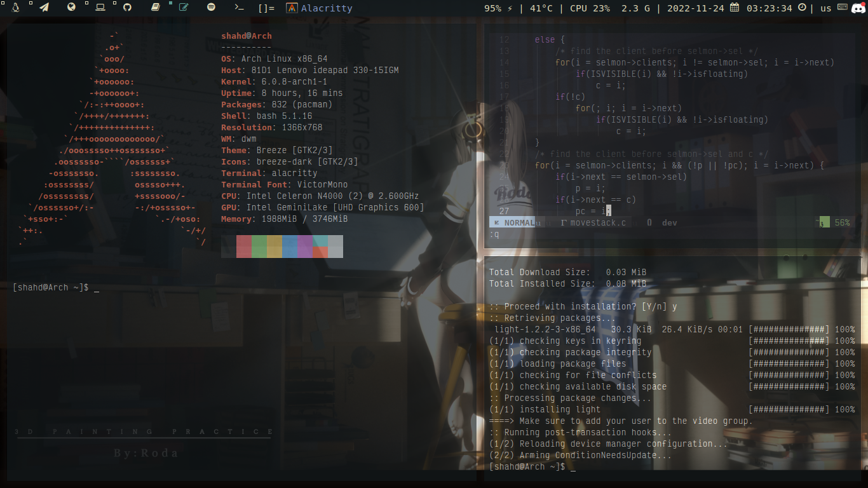Click the Total Download Size line
Screen dimensions: 868x488
click(568, 272)
